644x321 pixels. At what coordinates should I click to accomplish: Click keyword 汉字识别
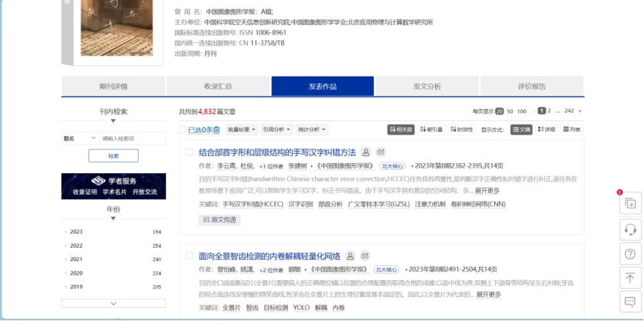[x=301, y=204]
